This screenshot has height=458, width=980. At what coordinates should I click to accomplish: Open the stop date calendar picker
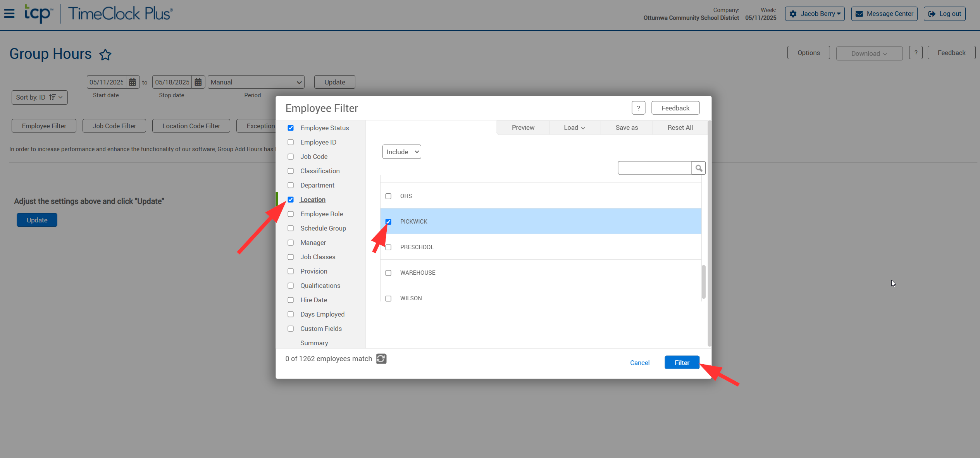(198, 82)
